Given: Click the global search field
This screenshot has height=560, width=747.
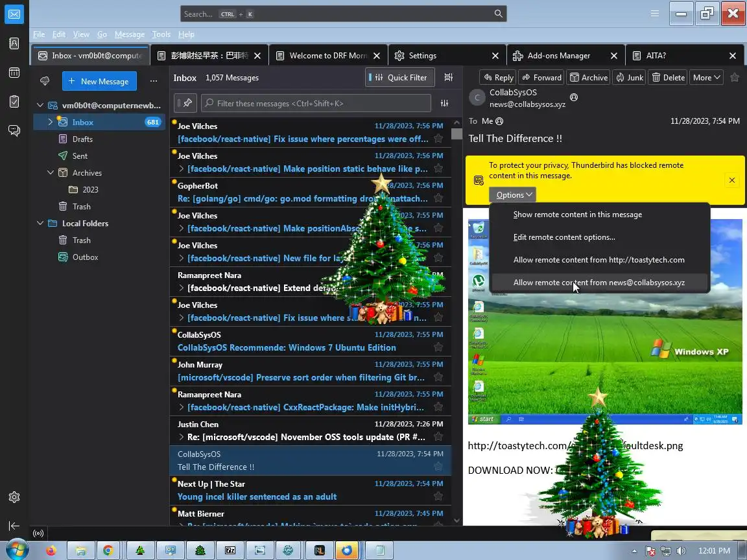Looking at the screenshot, I should (x=343, y=14).
